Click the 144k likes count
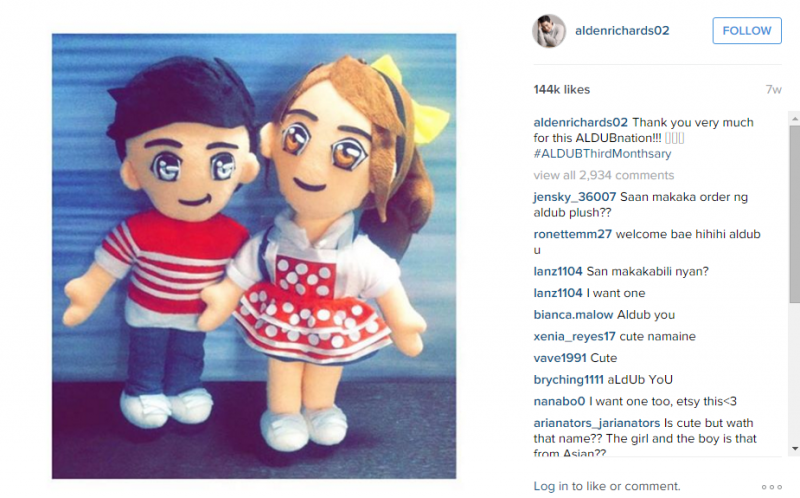The height and width of the screenshot is (498, 800). pyautogui.click(x=562, y=89)
